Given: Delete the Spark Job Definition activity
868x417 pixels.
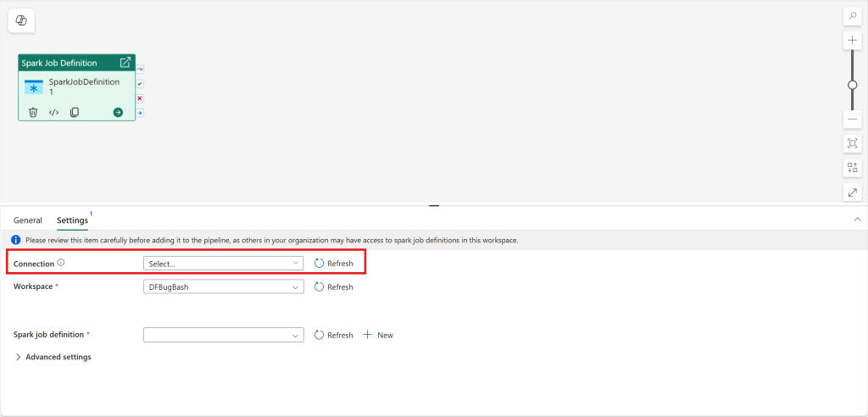Looking at the screenshot, I should [33, 112].
